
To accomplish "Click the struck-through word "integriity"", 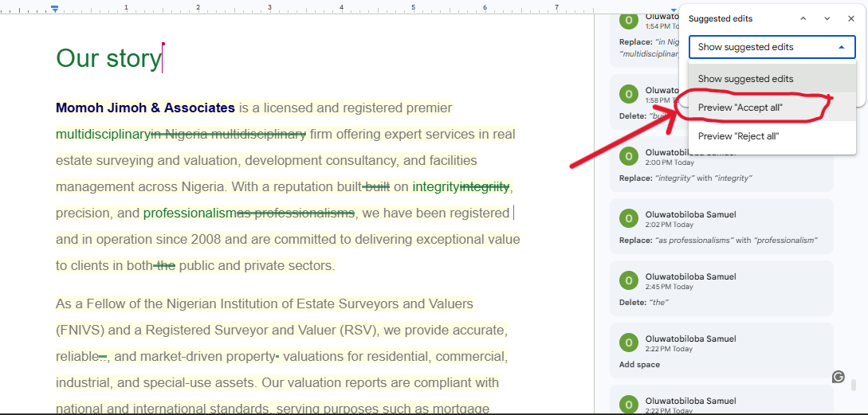I will coord(485,187).
